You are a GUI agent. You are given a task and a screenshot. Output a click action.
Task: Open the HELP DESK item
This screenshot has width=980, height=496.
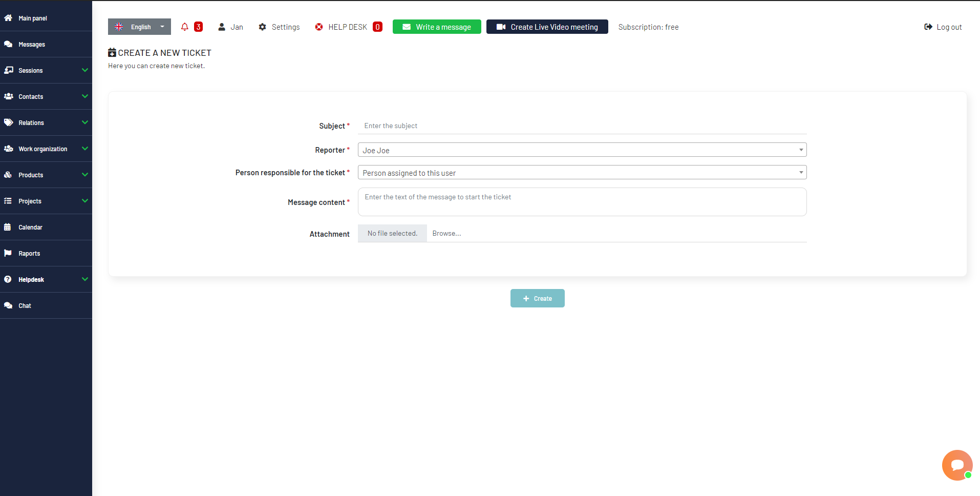tap(348, 27)
